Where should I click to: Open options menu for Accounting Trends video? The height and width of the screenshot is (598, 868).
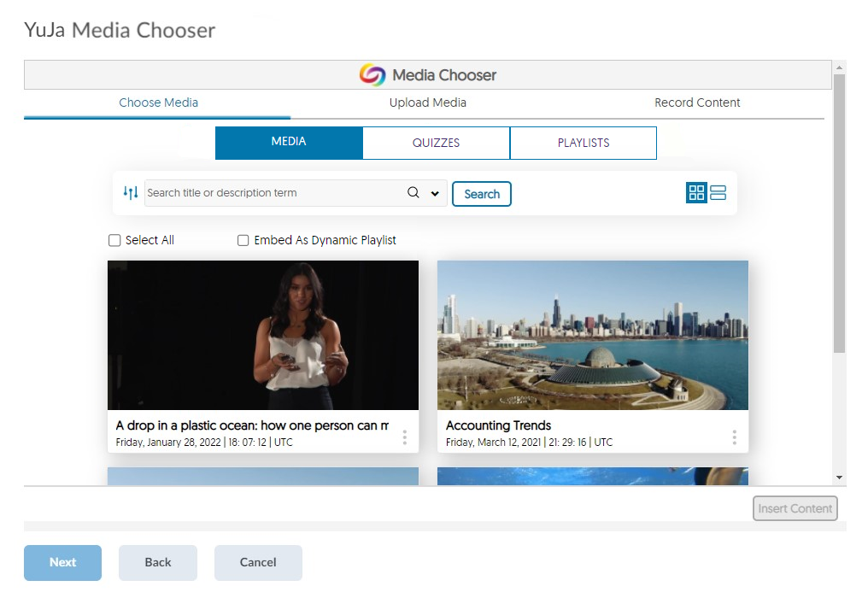[734, 437]
